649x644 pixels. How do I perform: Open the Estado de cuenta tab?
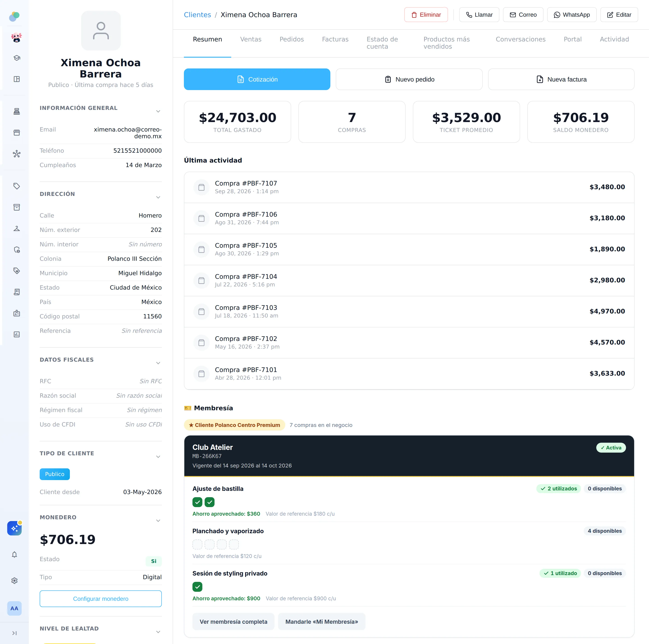coord(382,43)
